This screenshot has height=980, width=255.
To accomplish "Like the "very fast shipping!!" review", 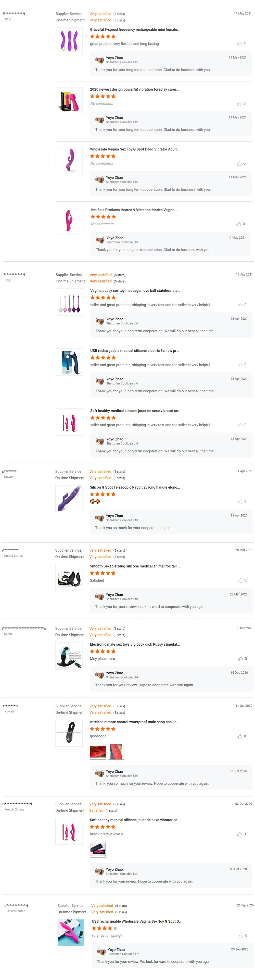I will [241, 936].
